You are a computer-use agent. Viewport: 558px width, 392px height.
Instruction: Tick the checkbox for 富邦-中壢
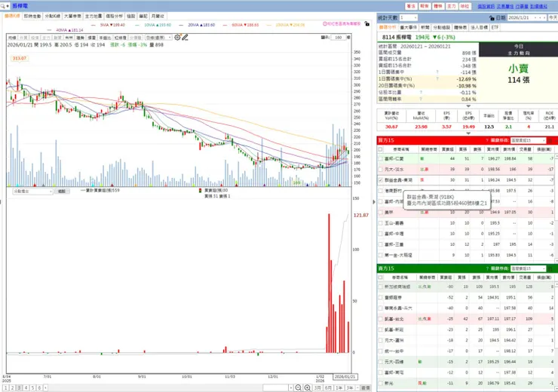[381, 234]
